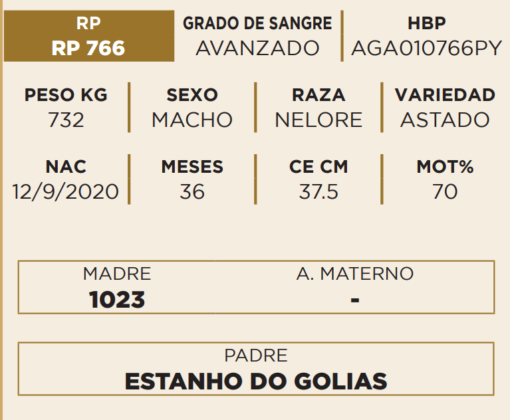Click the birth date 12/9/2020
The height and width of the screenshot is (420, 510).
point(66,192)
